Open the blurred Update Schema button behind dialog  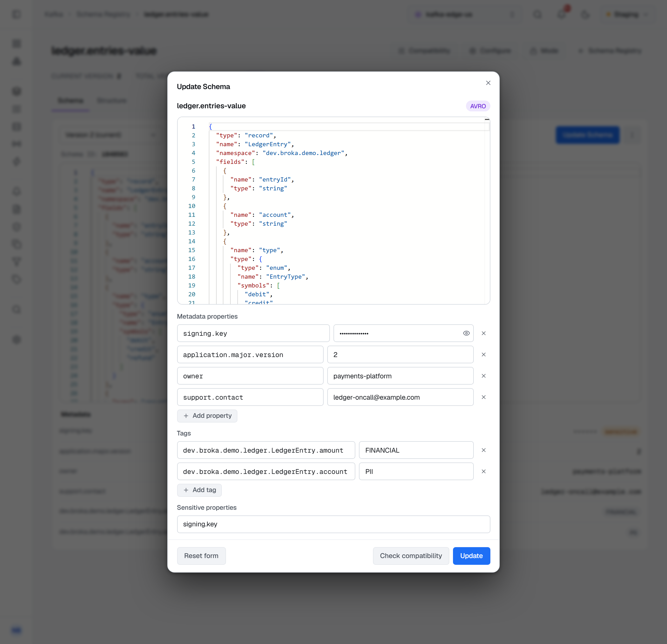[587, 135]
